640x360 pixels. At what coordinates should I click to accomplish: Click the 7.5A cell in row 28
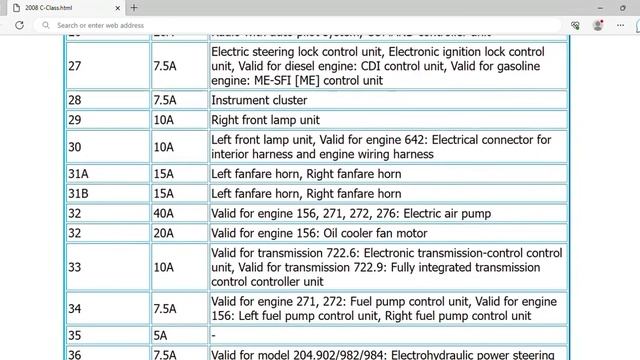click(x=180, y=100)
